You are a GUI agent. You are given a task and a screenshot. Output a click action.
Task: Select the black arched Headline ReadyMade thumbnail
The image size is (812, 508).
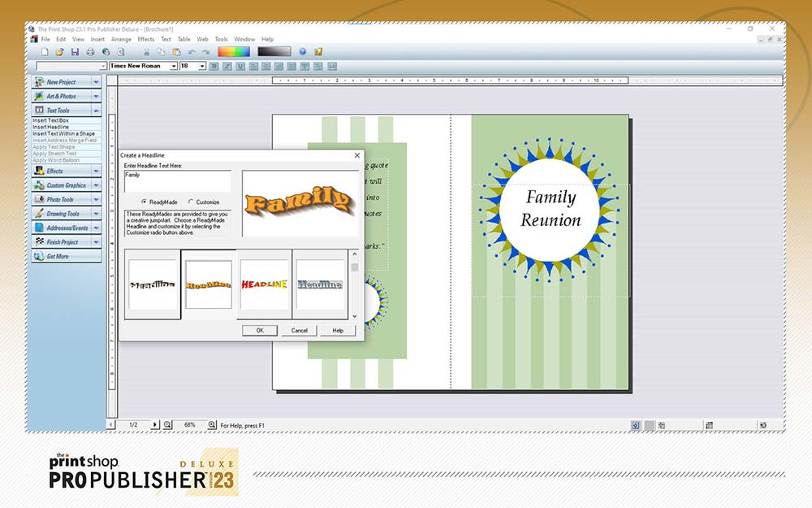coord(153,284)
